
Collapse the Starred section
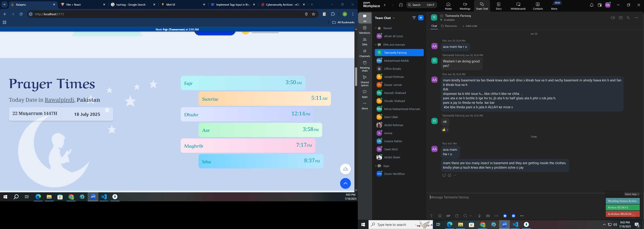point(375,28)
